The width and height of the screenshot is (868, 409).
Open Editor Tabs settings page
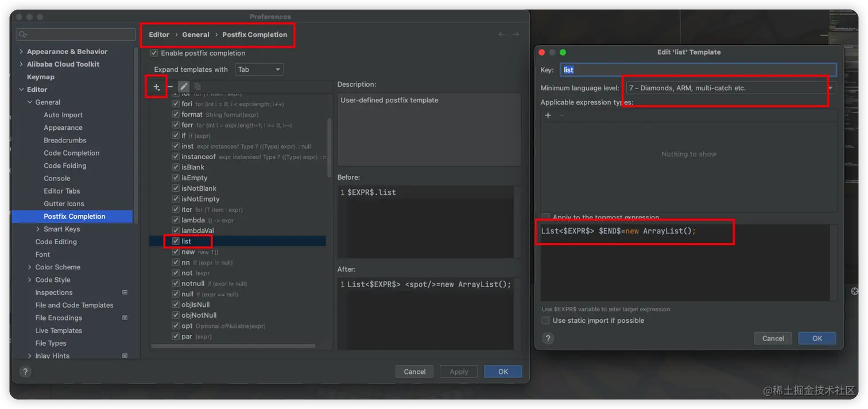[62, 191]
